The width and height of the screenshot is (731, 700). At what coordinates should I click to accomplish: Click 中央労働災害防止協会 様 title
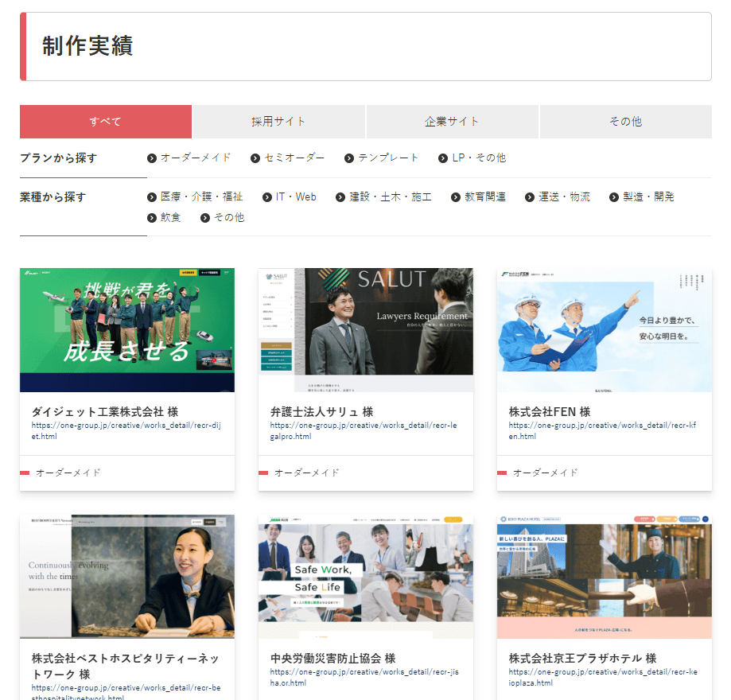coord(332,659)
